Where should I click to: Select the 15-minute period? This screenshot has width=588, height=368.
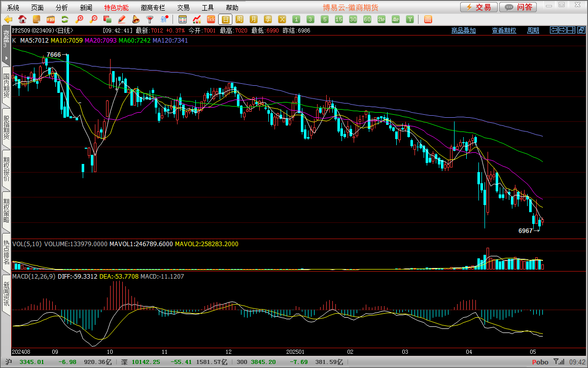pyautogui.click(x=338, y=19)
